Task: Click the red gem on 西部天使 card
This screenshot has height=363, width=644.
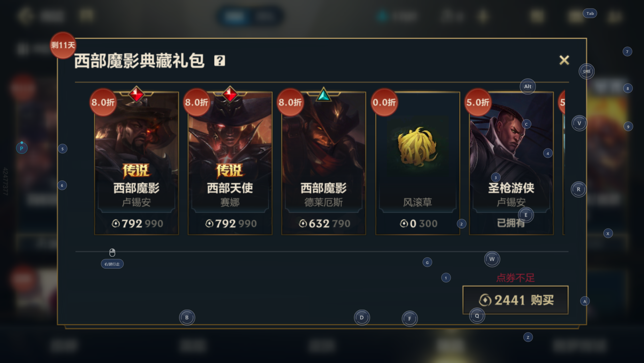Action: click(230, 94)
